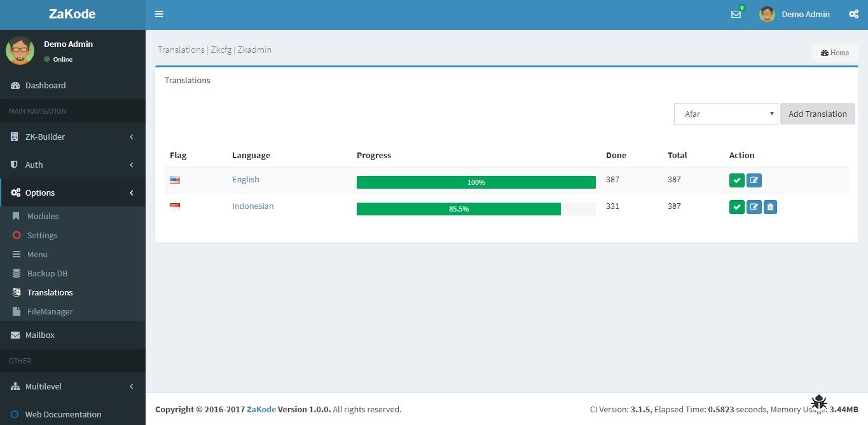The width and height of the screenshot is (868, 425).
Task: Click the Indonesian flag icon
Action: tap(175, 206)
